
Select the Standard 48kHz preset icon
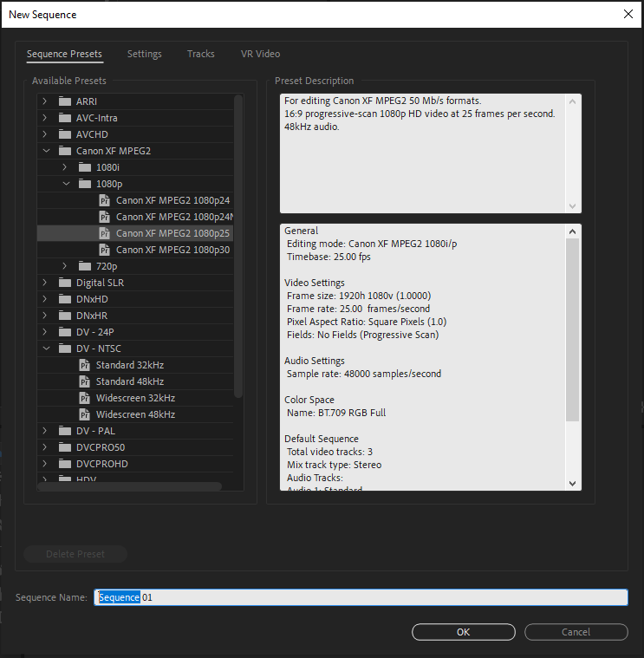(x=84, y=381)
